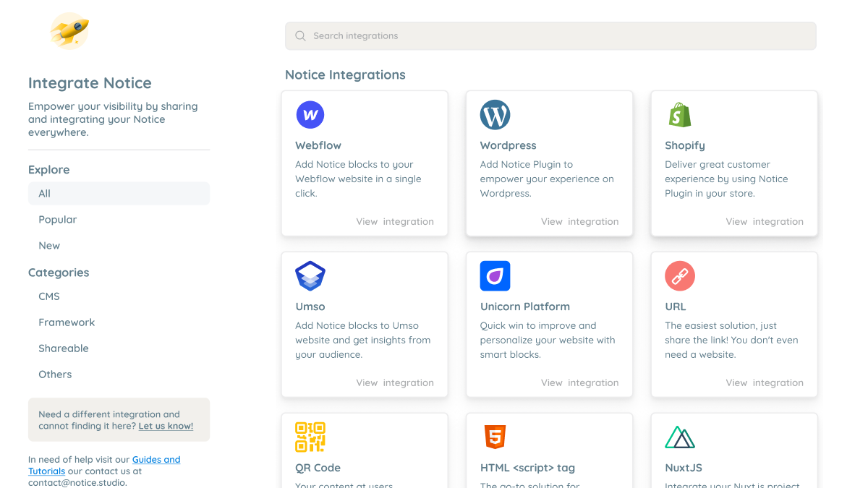868x488 pixels.
Task: Click the Umso logo icon
Action: coord(310,276)
